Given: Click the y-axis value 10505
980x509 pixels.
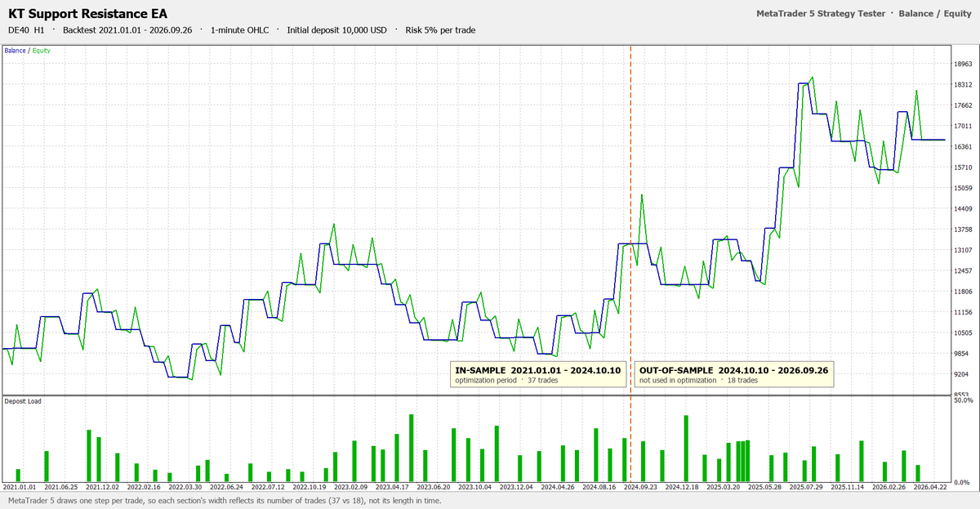Looking at the screenshot, I should click(962, 333).
